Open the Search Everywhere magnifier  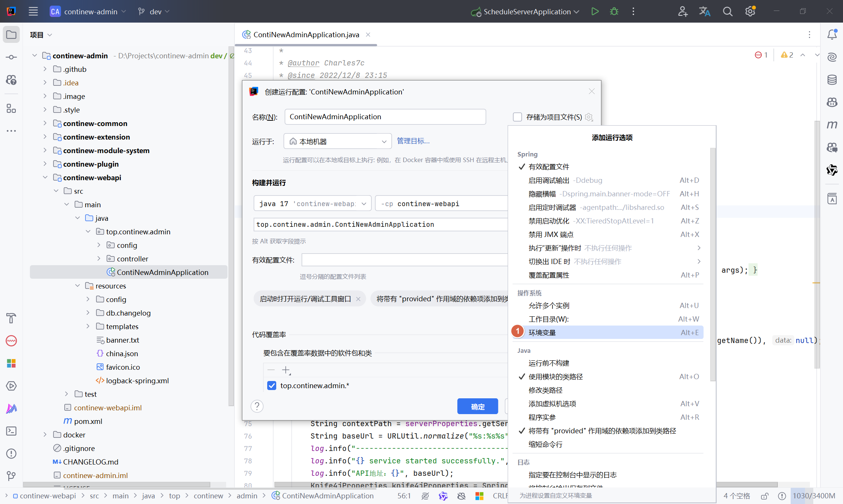727,11
